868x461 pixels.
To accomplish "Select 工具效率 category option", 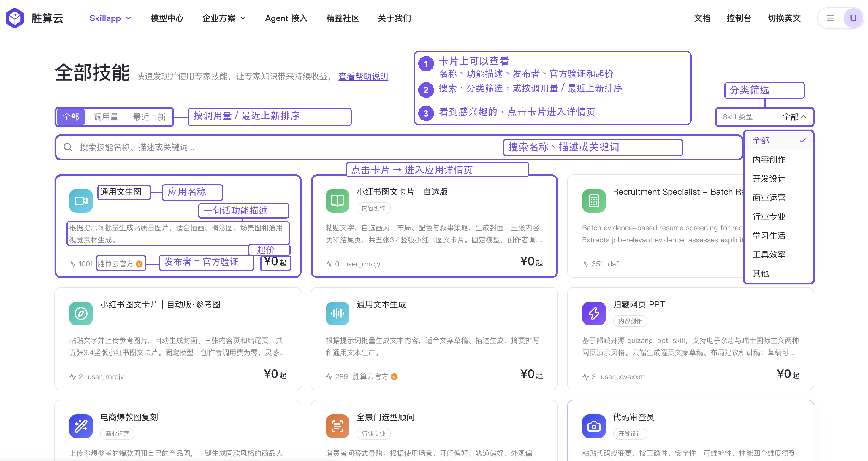I will 778,255.
